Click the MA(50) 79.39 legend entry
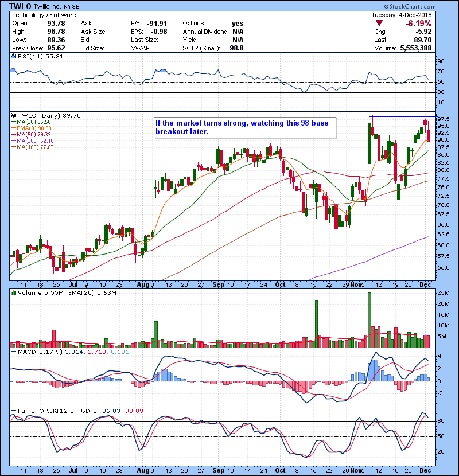The image size is (459, 476). [x=31, y=134]
